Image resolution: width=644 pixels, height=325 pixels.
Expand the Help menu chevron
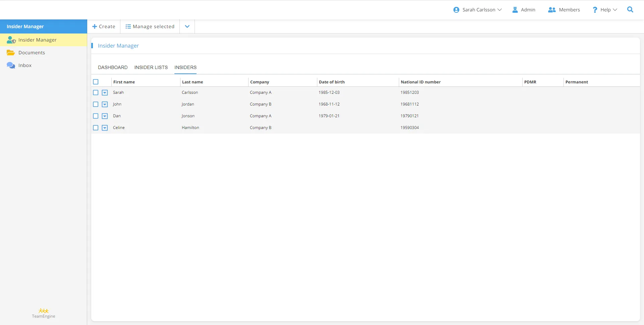pos(615,10)
